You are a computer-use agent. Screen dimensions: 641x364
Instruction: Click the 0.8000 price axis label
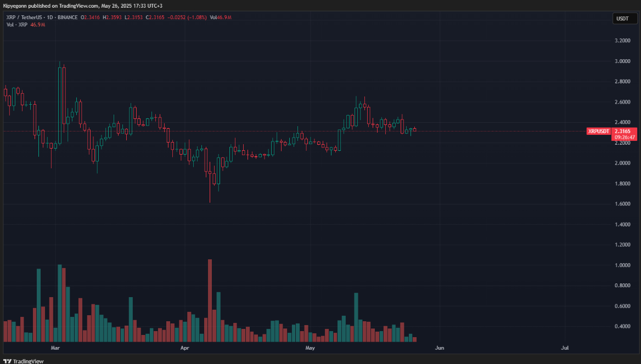click(622, 286)
